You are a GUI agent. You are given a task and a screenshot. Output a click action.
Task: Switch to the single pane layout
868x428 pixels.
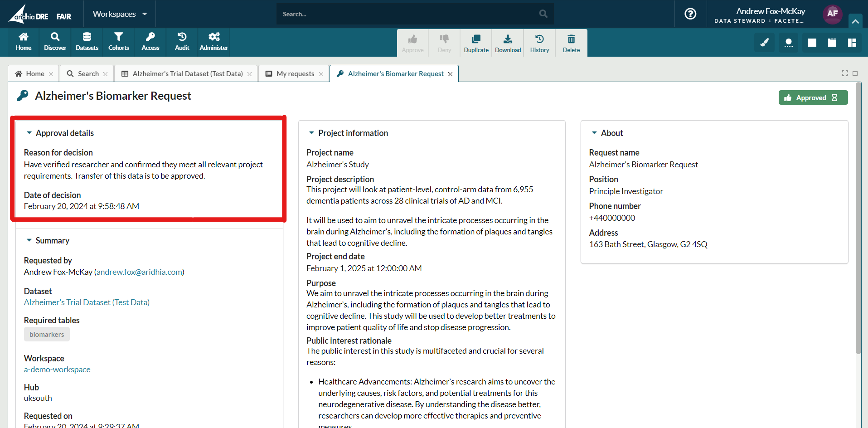812,43
